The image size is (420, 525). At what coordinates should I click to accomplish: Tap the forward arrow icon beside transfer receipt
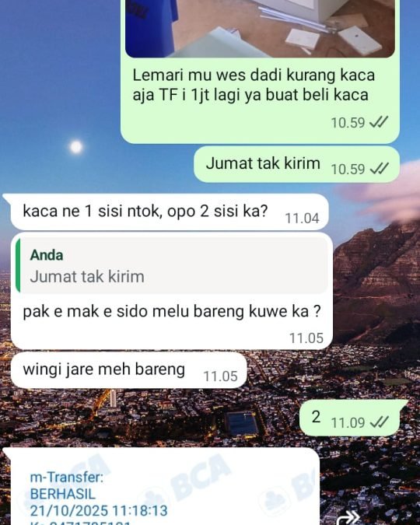tap(348, 518)
